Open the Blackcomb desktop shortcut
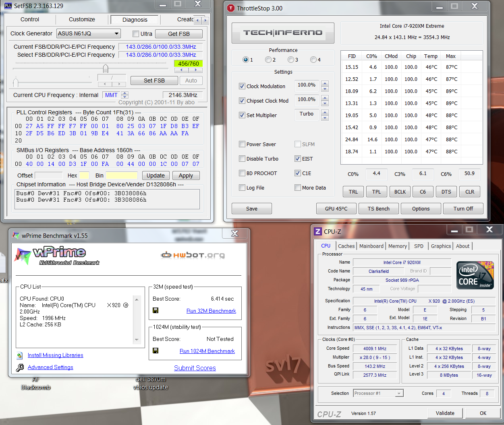504x425 pixels. tap(36, 384)
